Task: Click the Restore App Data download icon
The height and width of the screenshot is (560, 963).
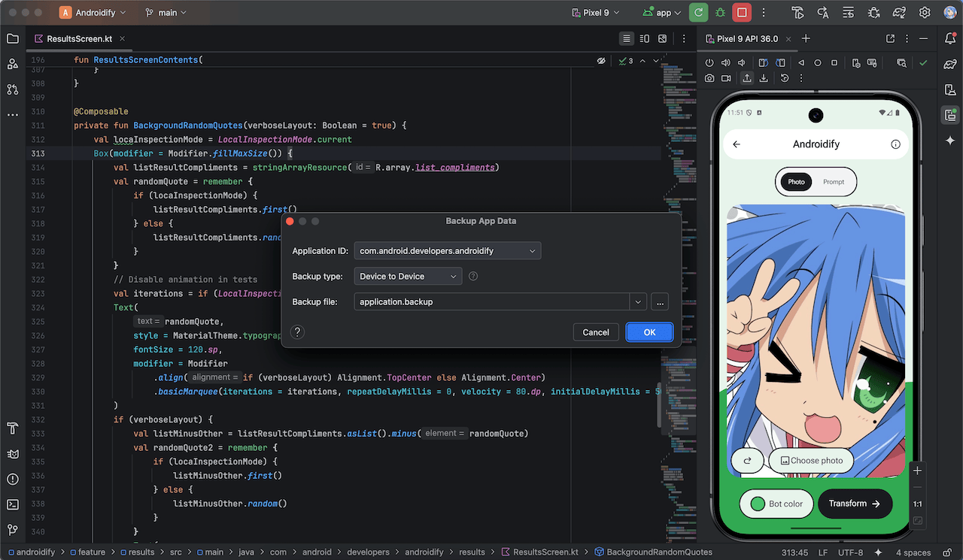Action: tap(764, 78)
